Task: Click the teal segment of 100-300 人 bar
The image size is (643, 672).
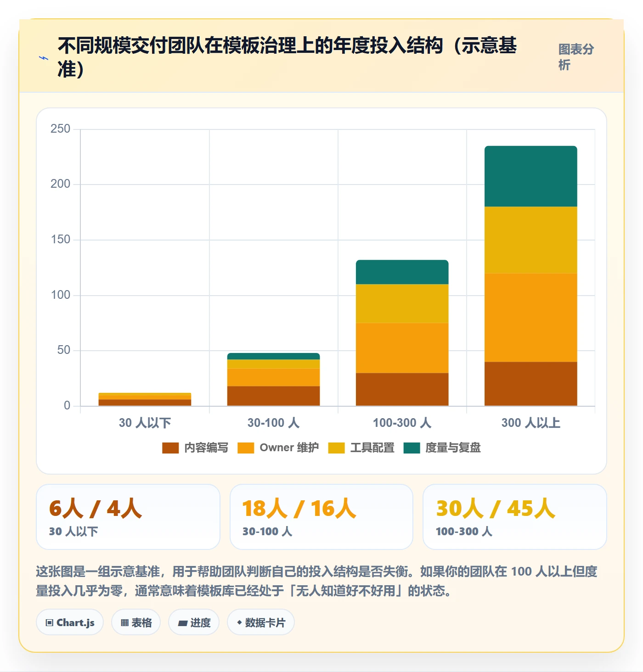Action: [x=402, y=272]
